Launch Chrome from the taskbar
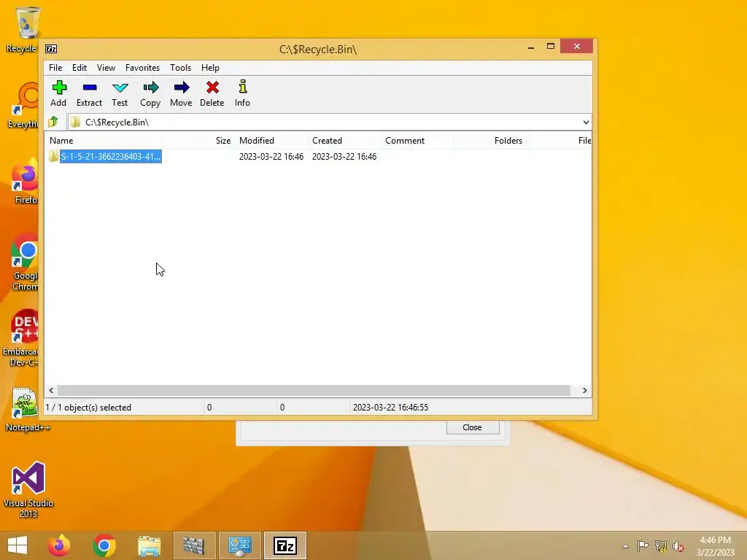747x560 pixels. coord(104,545)
